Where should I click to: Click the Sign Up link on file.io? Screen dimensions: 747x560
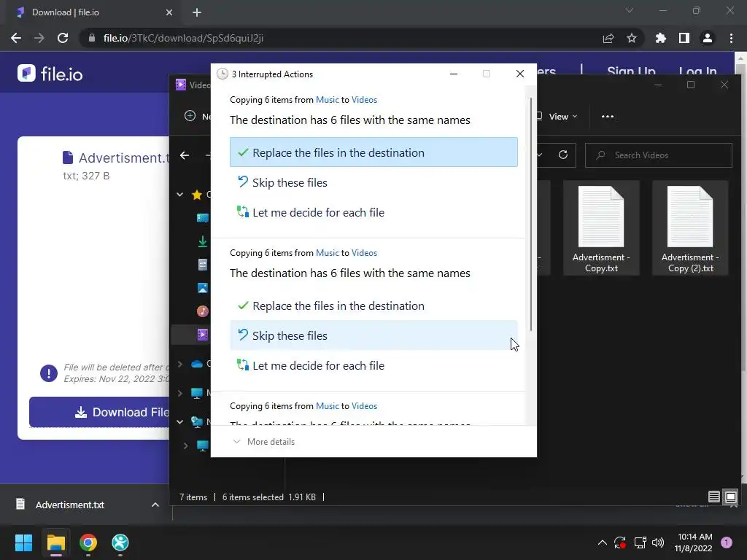click(631, 72)
